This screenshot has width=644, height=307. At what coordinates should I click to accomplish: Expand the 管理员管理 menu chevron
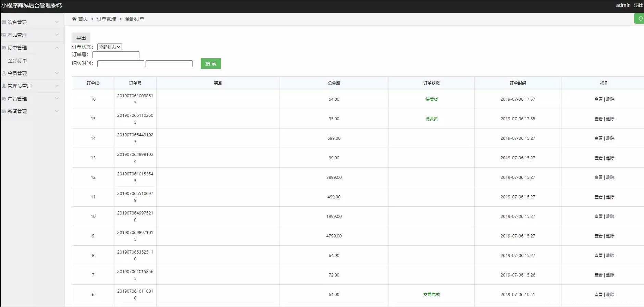[57, 86]
